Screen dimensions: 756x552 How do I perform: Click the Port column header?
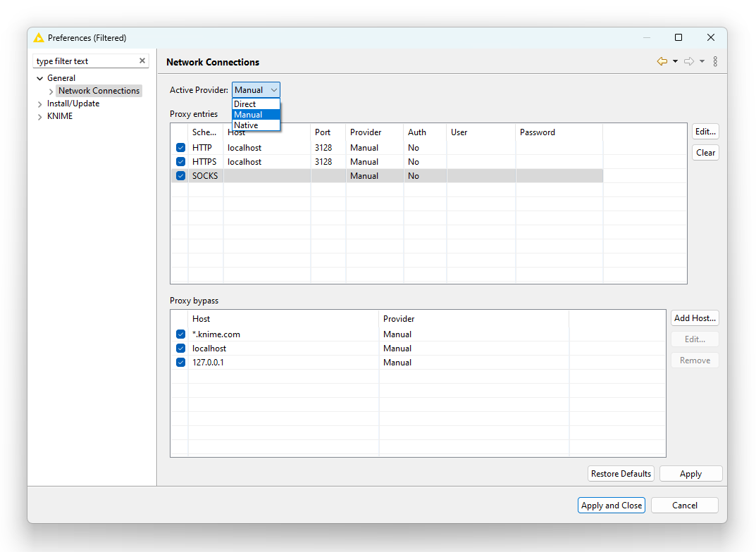(x=328, y=132)
